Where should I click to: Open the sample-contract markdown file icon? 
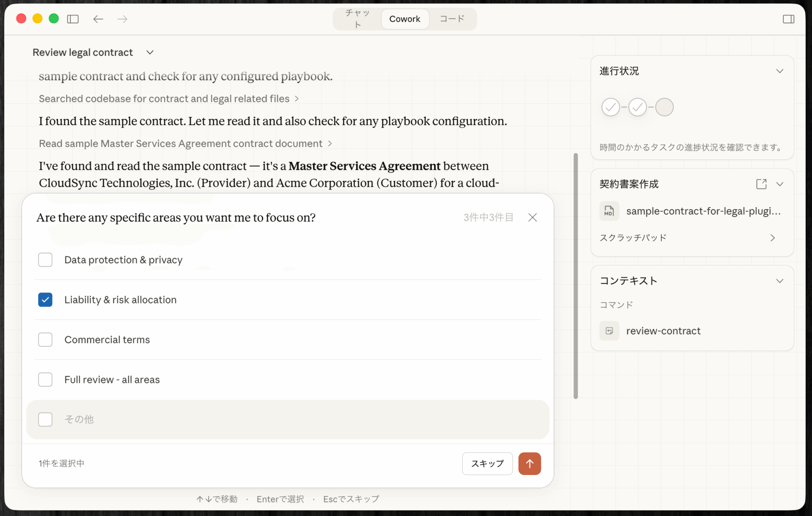click(x=609, y=211)
